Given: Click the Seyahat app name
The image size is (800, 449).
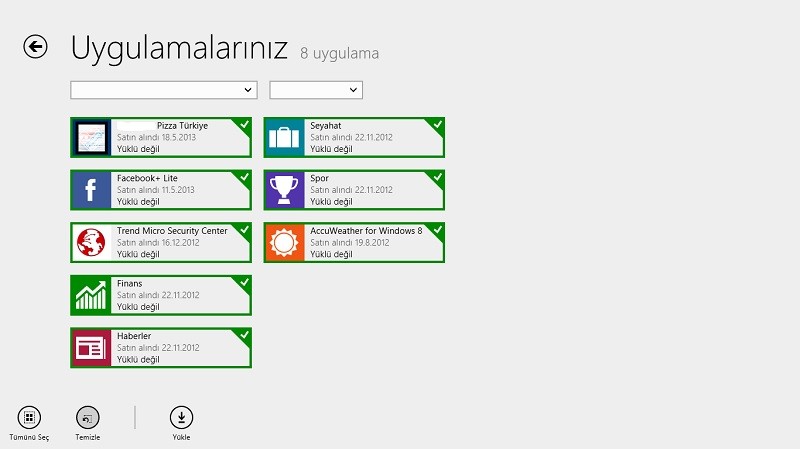Looking at the screenshot, I should coord(326,126).
